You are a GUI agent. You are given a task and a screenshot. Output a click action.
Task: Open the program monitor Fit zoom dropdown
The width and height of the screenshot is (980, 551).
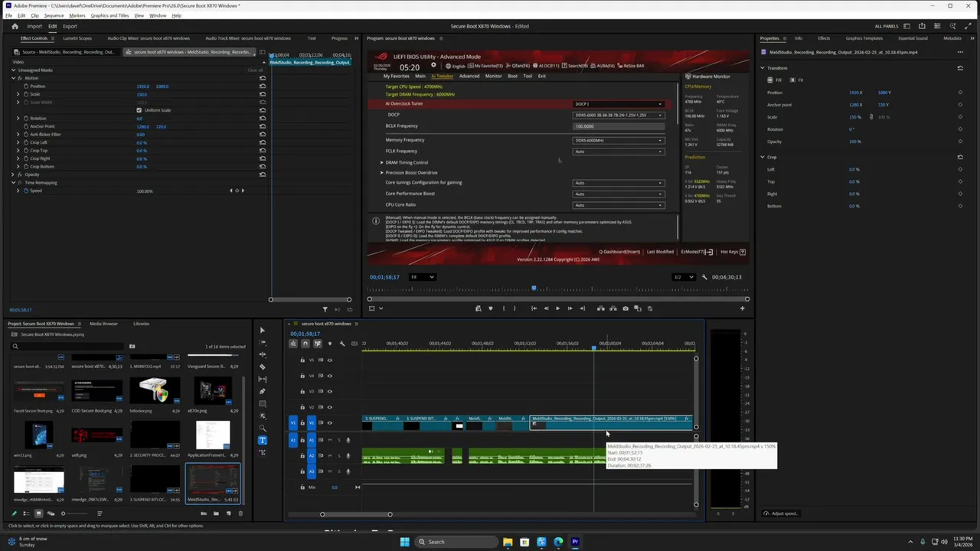pyautogui.click(x=422, y=277)
